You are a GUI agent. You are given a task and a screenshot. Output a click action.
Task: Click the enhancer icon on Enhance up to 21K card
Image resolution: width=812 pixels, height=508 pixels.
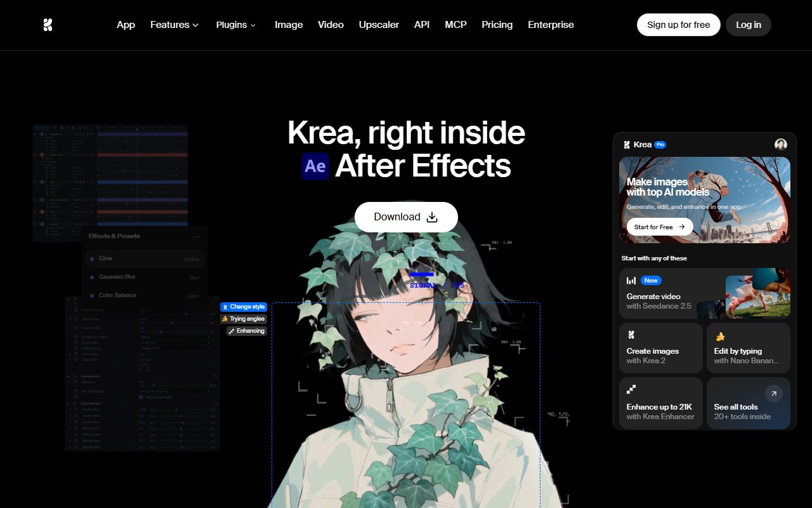[631, 389]
